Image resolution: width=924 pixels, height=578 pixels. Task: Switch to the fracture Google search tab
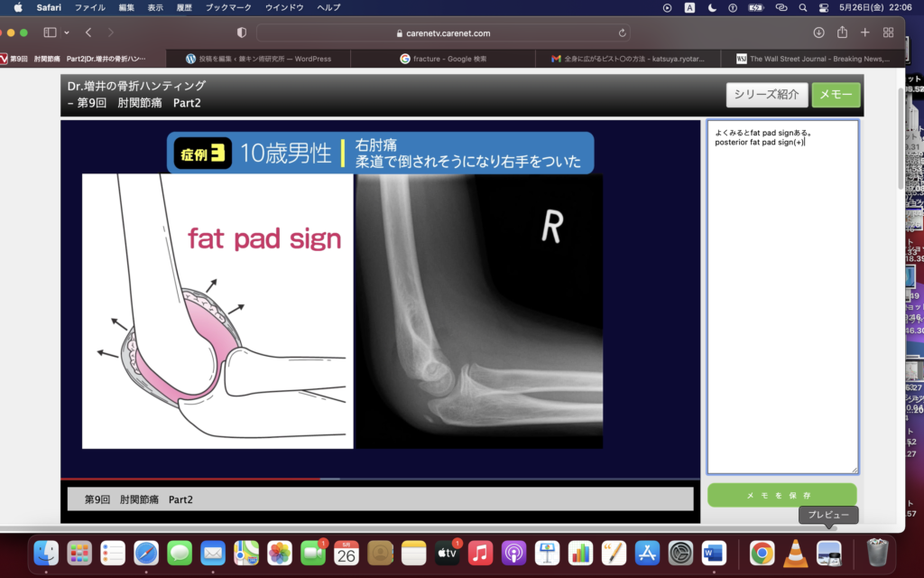click(448, 59)
